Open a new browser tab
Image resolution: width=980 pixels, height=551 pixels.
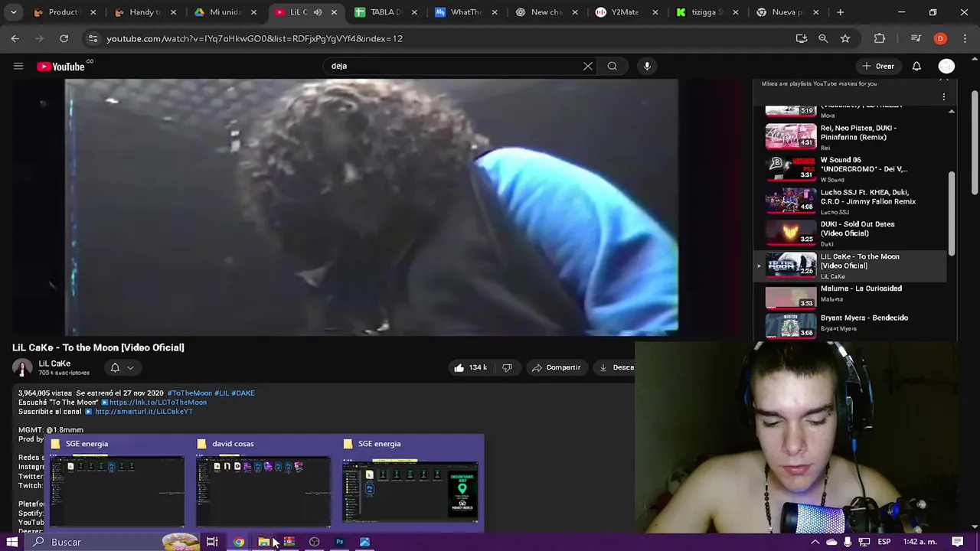[841, 12]
